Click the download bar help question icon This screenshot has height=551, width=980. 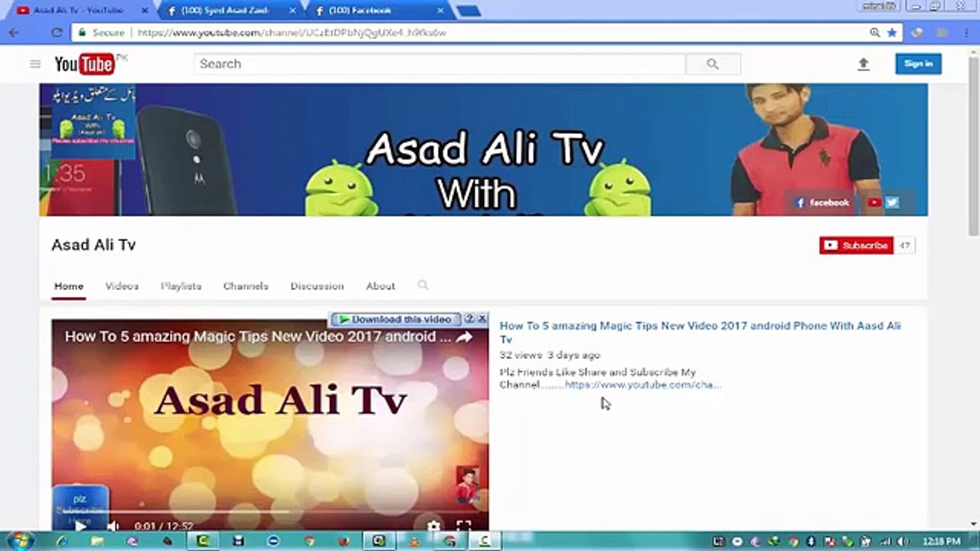click(470, 319)
